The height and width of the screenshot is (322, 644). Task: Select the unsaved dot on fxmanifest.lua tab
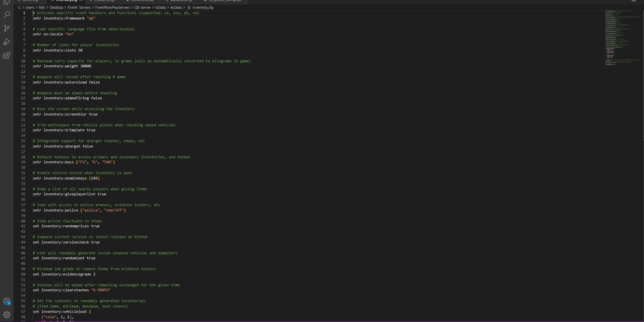point(127,1)
